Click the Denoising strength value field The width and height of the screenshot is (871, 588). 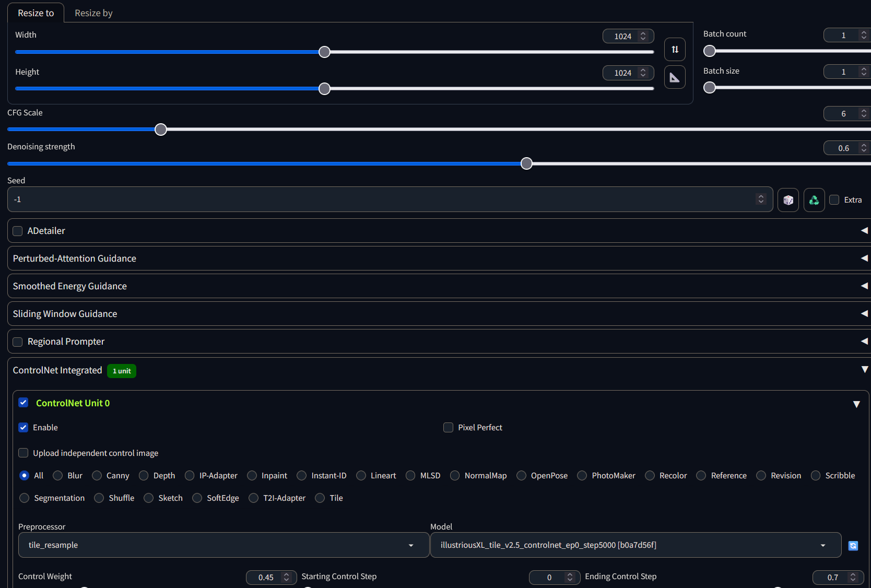click(x=847, y=148)
